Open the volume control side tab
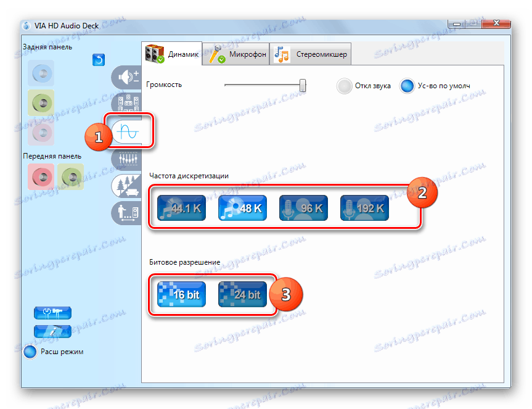 (x=126, y=77)
